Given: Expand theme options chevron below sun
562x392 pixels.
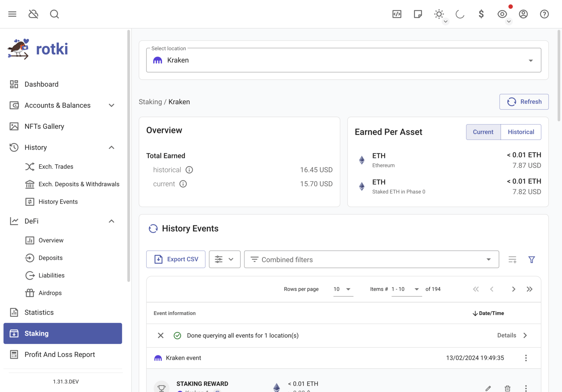Looking at the screenshot, I should [445, 22].
